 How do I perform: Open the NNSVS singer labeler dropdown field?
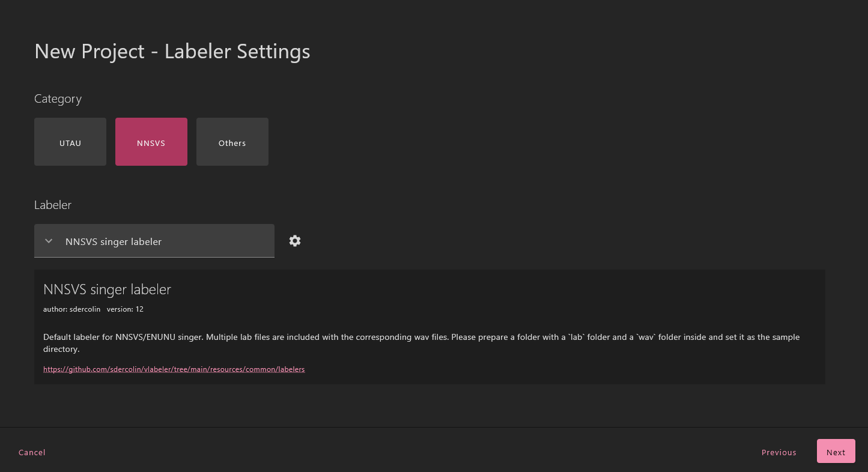coord(154,241)
